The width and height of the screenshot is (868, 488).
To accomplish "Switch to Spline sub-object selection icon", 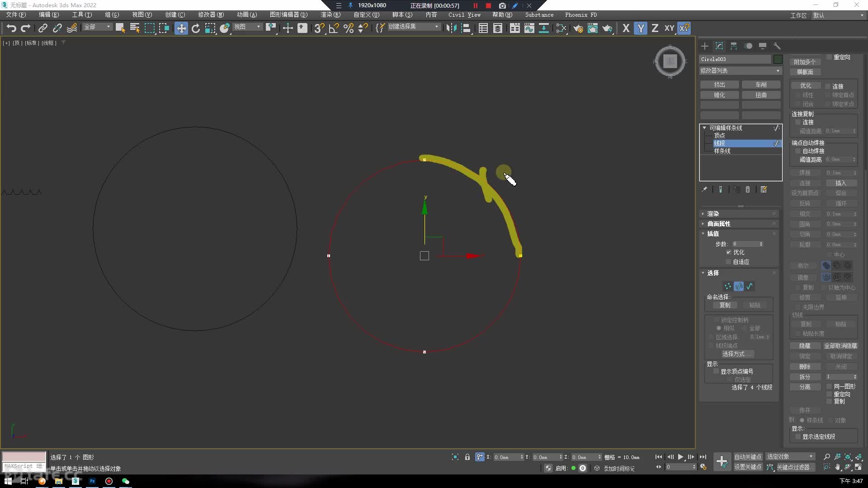I will point(750,286).
